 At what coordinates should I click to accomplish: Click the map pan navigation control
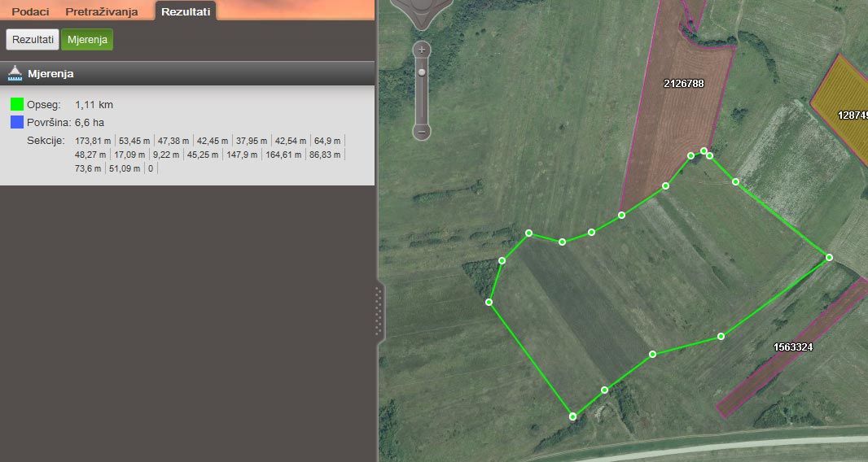[x=422, y=11]
